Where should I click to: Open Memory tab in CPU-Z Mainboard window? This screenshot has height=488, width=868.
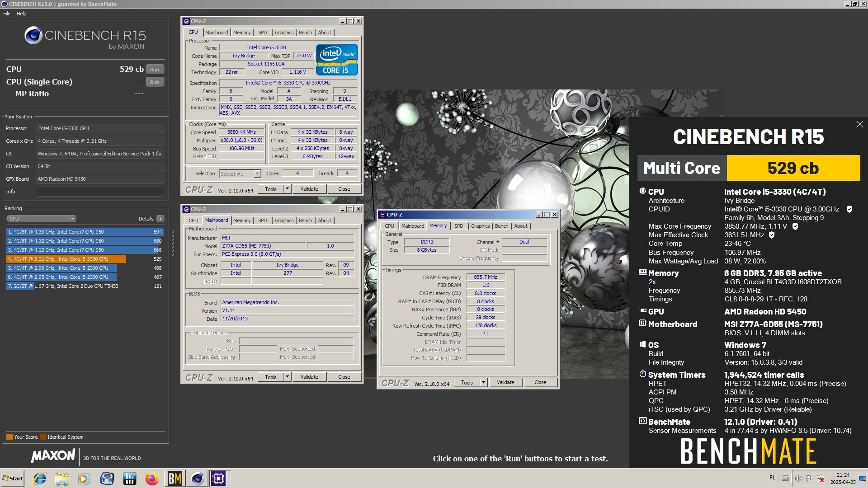click(x=242, y=221)
